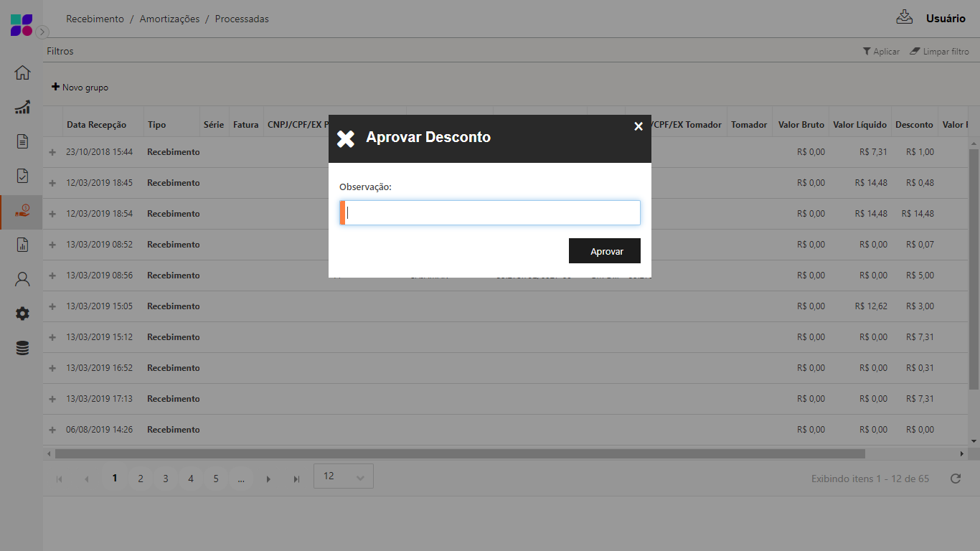Open the database stack sidebar icon

22,348
